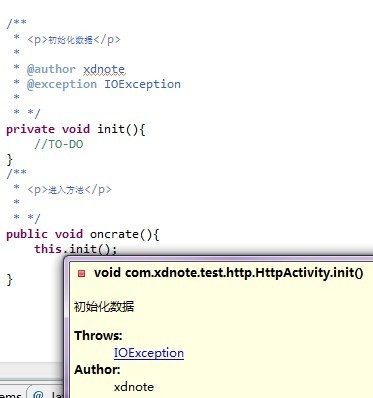The height and width of the screenshot is (398, 373).
Task: Select the tooltip header text 'void com.xdnote.test.http.HttpActivity.init()'
Action: tap(228, 273)
